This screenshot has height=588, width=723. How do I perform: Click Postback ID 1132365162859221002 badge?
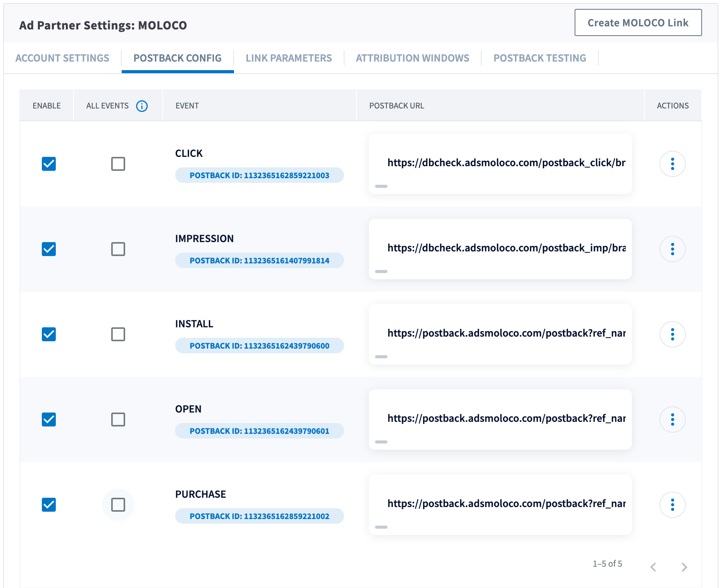(259, 516)
